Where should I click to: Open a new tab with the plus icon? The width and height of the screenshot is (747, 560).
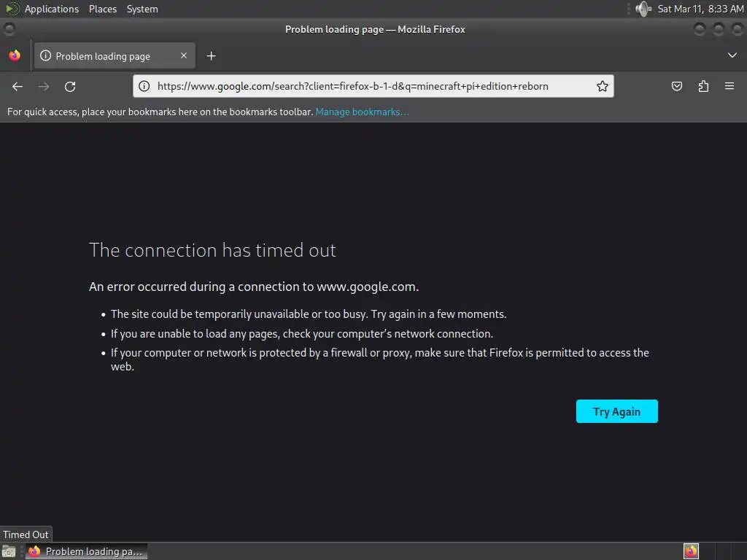(211, 56)
